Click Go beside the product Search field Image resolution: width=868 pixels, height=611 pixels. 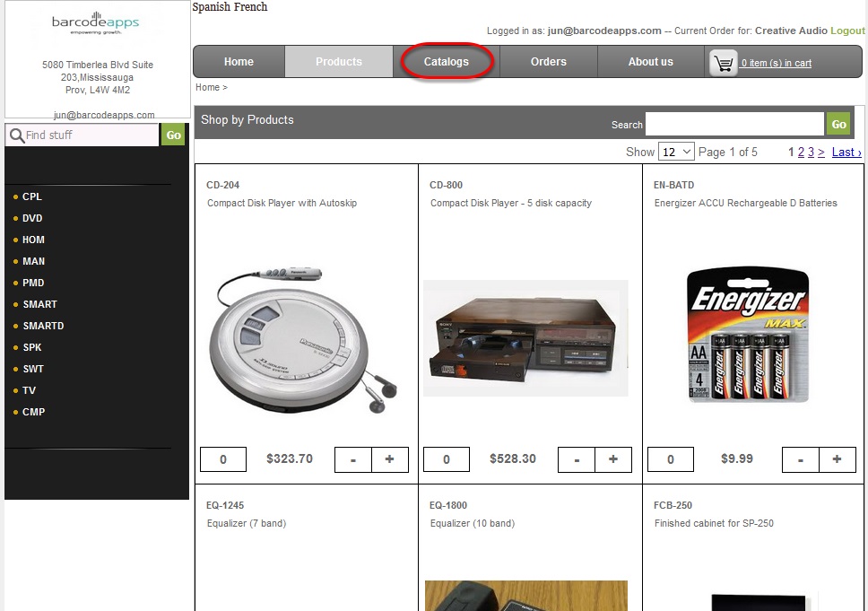[838, 124]
